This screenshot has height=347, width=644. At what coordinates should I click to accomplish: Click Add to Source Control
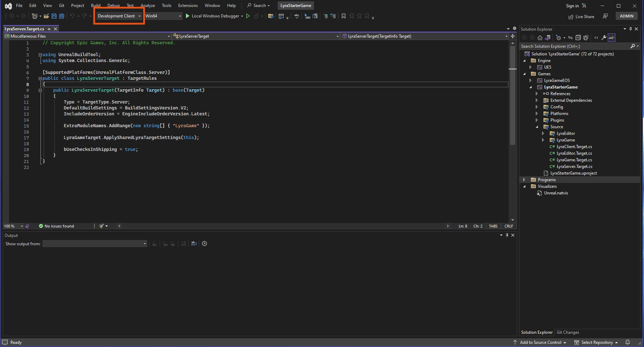[540, 342]
